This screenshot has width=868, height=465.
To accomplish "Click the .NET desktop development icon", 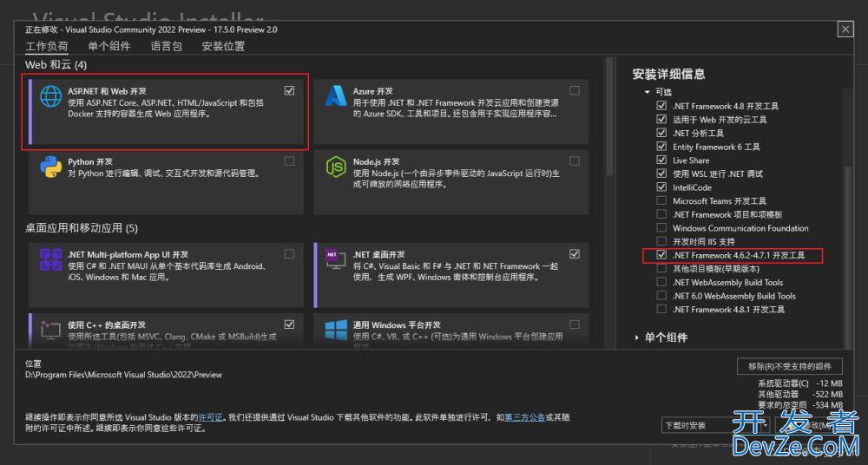I will [x=336, y=259].
